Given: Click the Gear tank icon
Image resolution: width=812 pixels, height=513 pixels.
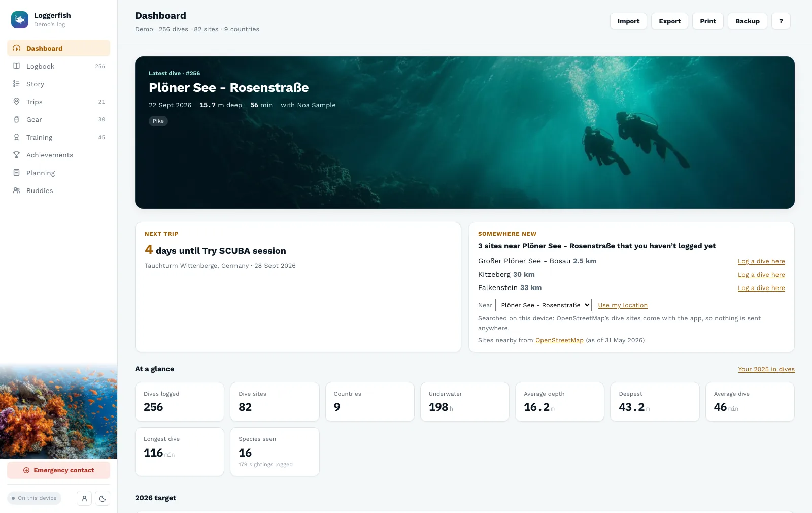Looking at the screenshot, I should (x=17, y=119).
